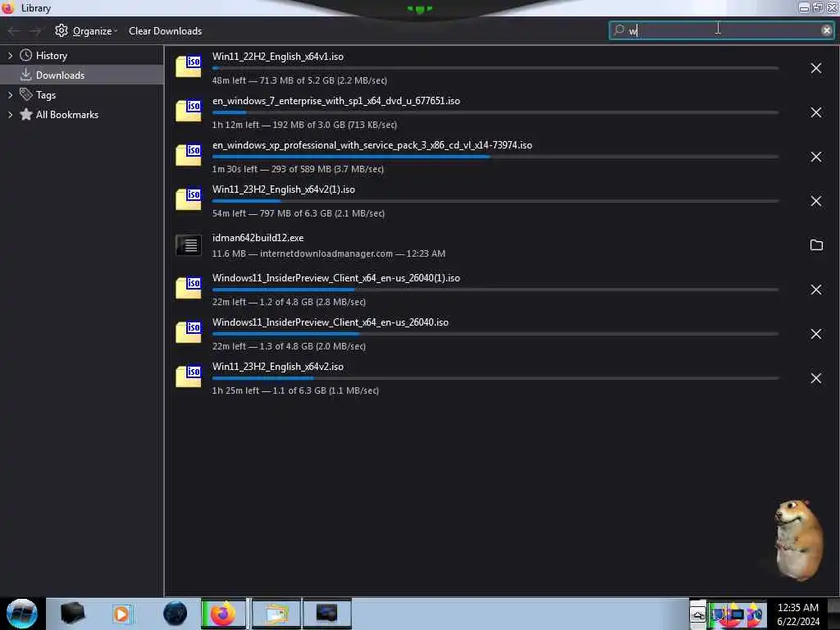Image resolution: width=840 pixels, height=630 pixels.
Task: Click the ISO icon for Win11_23H2_English_x64v2.iso
Action: pos(189,377)
